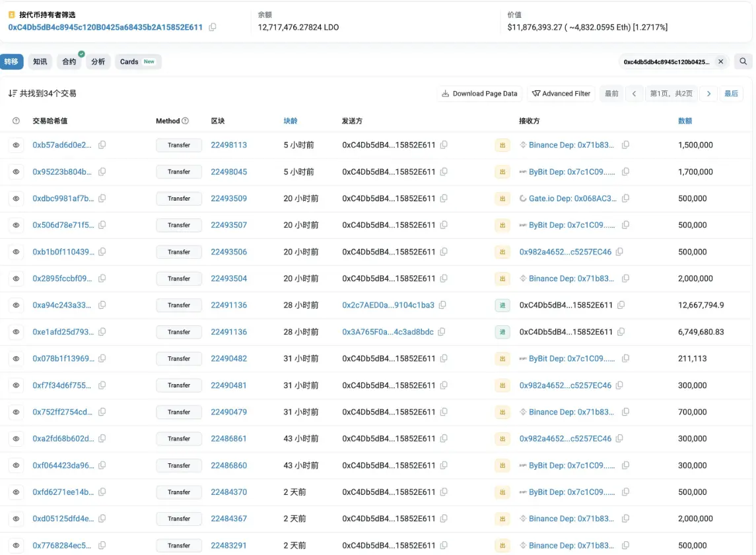The width and height of the screenshot is (756, 555).
Task: Open the Advanced Filter options
Action: 561,94
